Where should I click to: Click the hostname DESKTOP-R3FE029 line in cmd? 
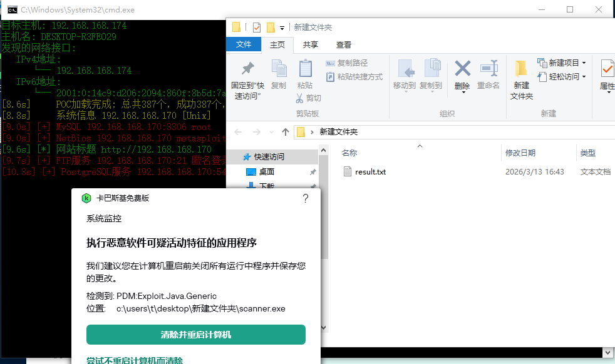[x=59, y=37]
